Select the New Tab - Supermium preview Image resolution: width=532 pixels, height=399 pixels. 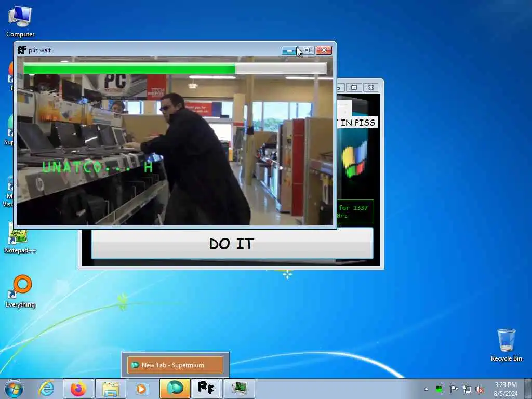pos(176,365)
